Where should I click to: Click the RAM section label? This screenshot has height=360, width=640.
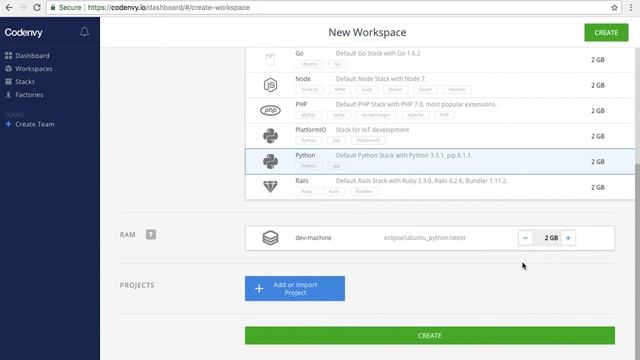pyautogui.click(x=127, y=235)
